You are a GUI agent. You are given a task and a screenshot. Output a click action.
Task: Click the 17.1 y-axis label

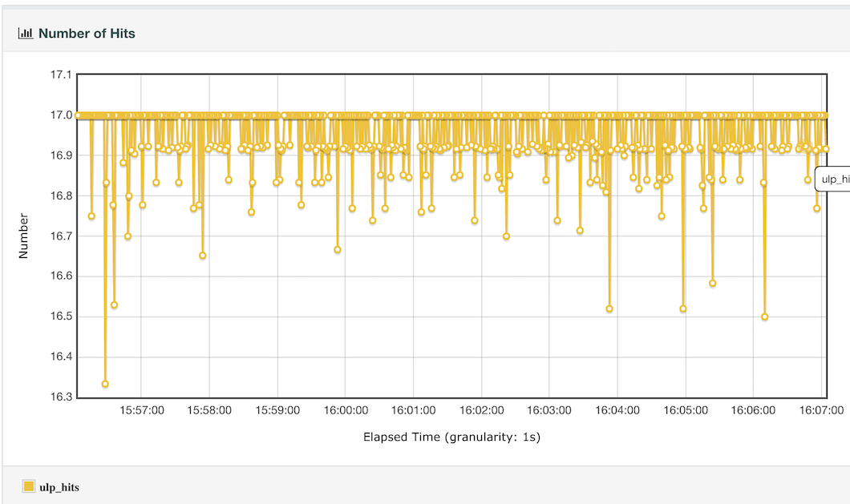pyautogui.click(x=61, y=75)
